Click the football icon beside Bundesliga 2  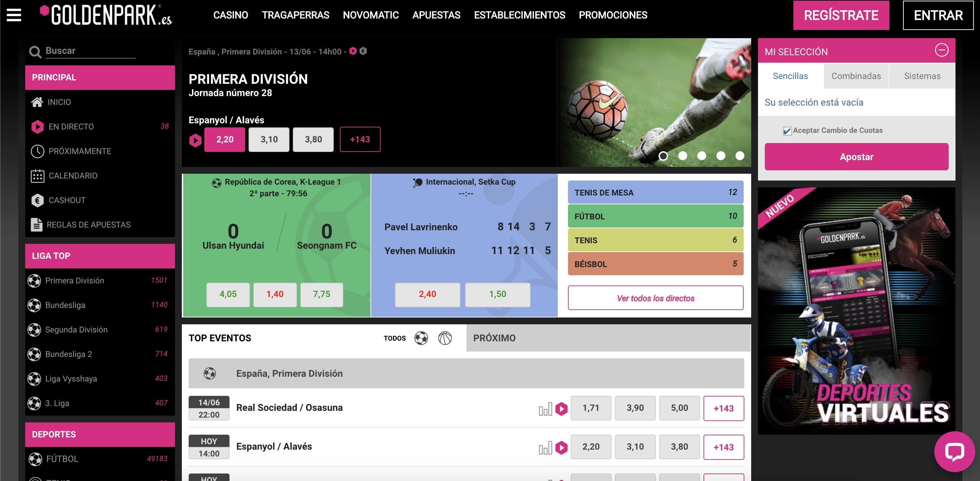[34, 354]
